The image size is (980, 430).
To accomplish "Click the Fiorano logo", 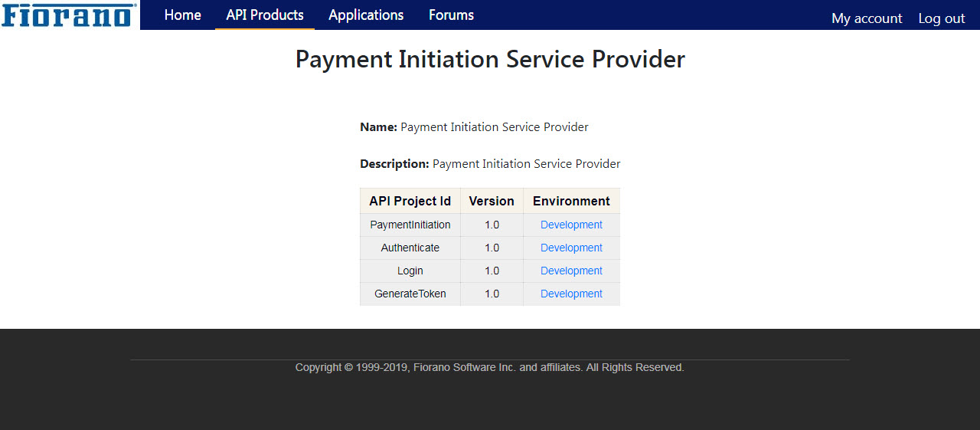I will 69,15.
